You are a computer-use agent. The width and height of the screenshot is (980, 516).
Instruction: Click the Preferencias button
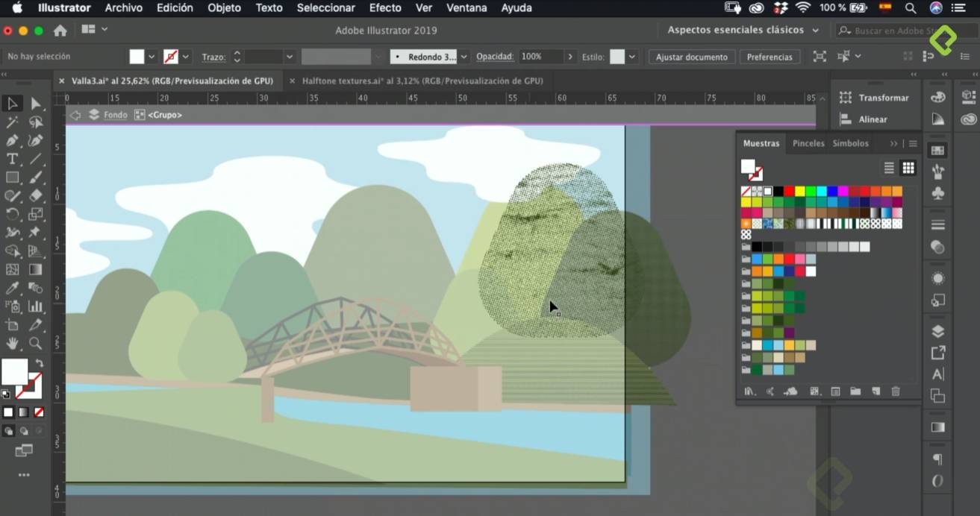[770, 57]
